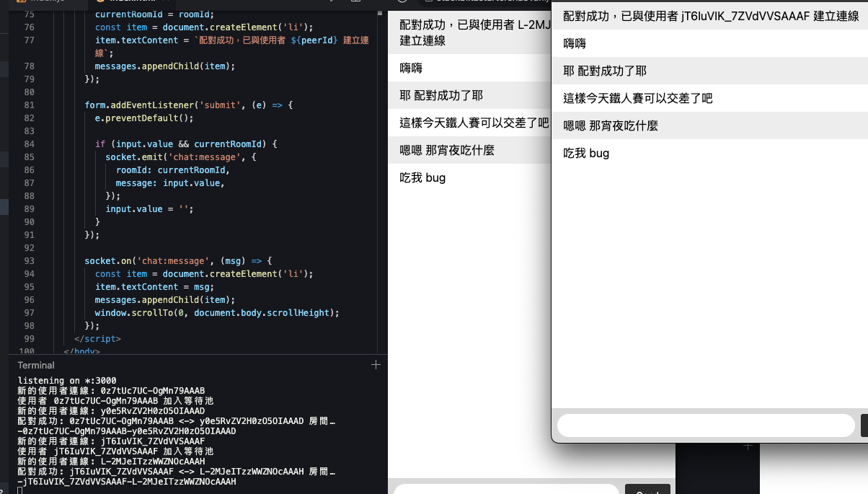This screenshot has height=494, width=868.
Task: Click the closing '</script>' tag line
Action: coord(97,339)
